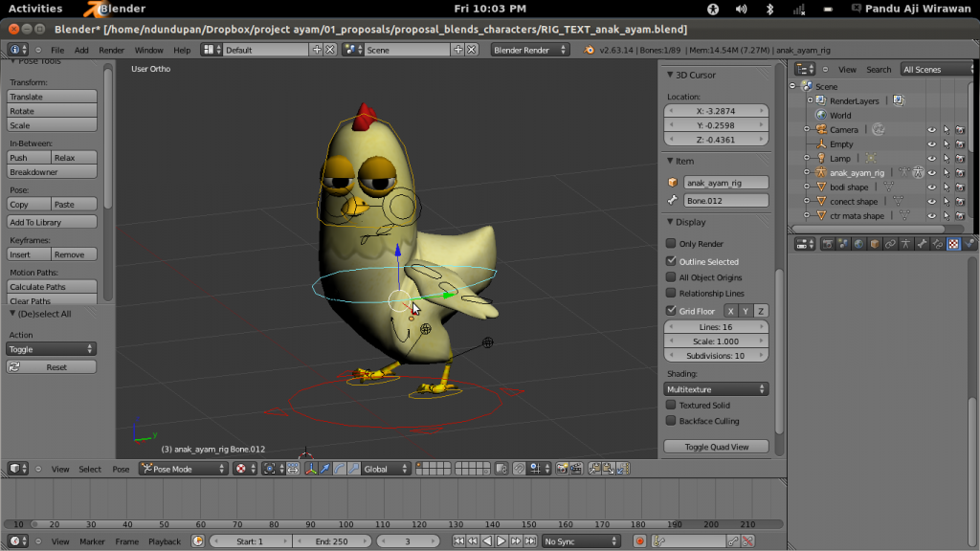980x551 pixels.
Task: Click the Add To Library button
Action: 52,222
